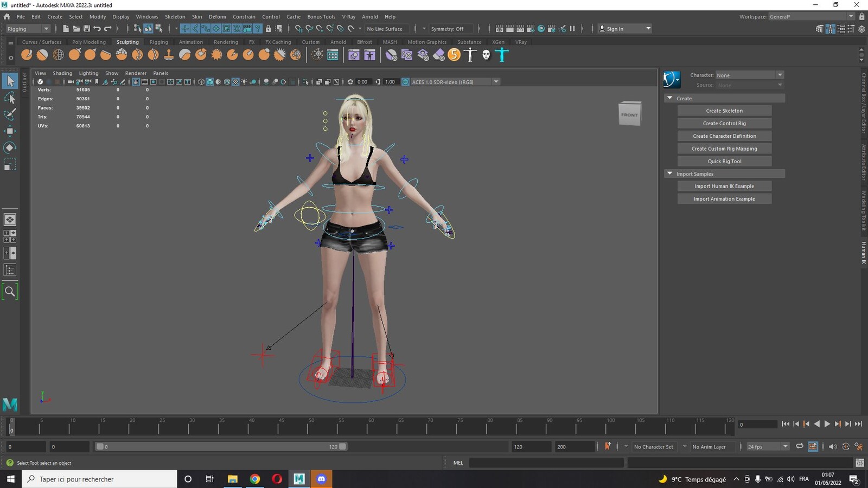This screenshot has height=488, width=868.
Task: Choose the Move tool in the toolbox
Action: click(x=10, y=131)
